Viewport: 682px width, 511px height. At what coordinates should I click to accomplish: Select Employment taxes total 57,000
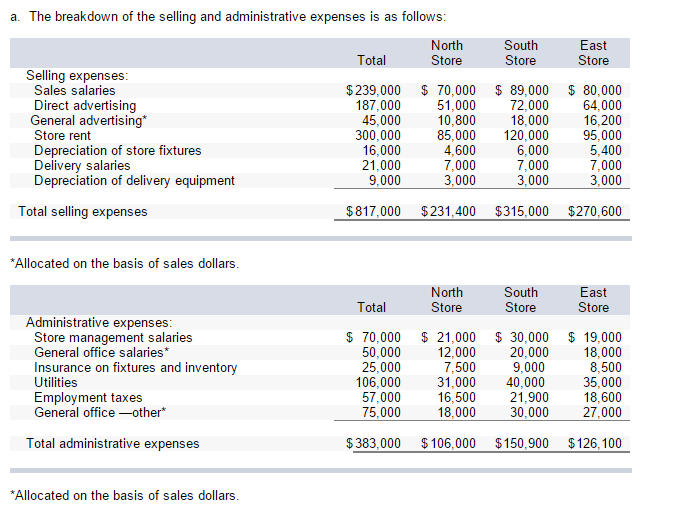[x=381, y=397]
